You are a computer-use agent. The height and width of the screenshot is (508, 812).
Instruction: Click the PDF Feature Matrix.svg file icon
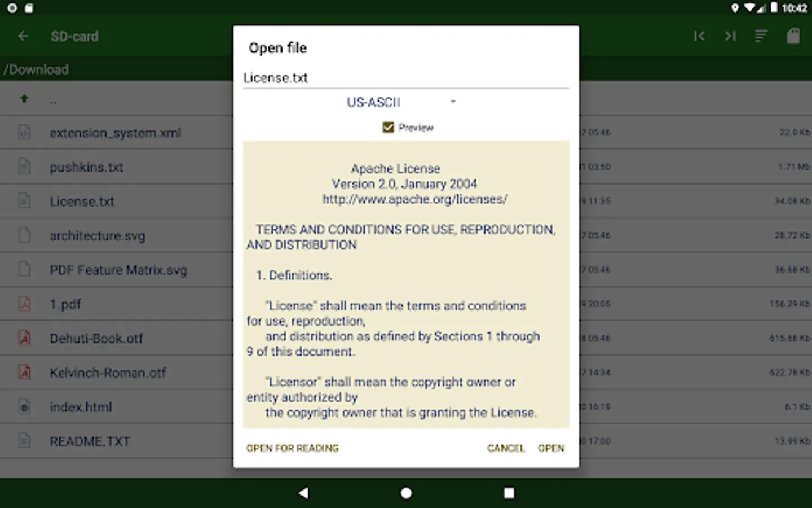24,269
